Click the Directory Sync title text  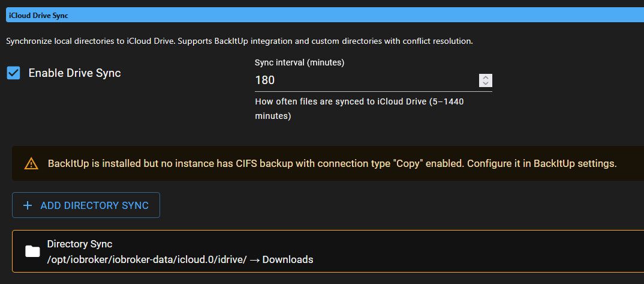tap(80, 244)
